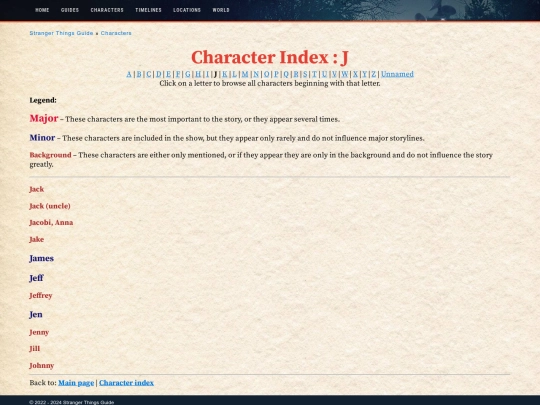Image resolution: width=540 pixels, height=405 pixels.
Task: Click the 'Minor' legend label
Action: point(42,137)
